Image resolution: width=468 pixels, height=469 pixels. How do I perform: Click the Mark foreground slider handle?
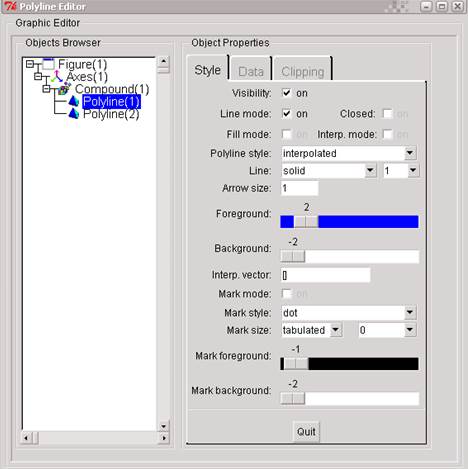[296, 364]
